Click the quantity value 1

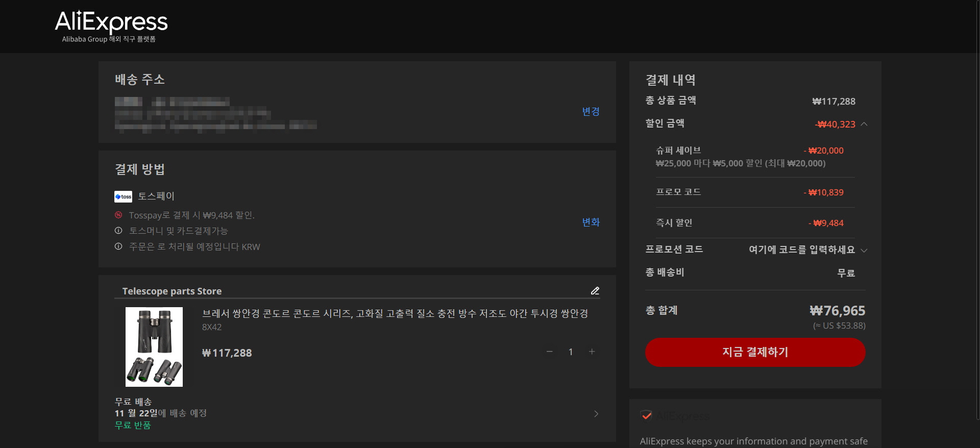click(571, 352)
